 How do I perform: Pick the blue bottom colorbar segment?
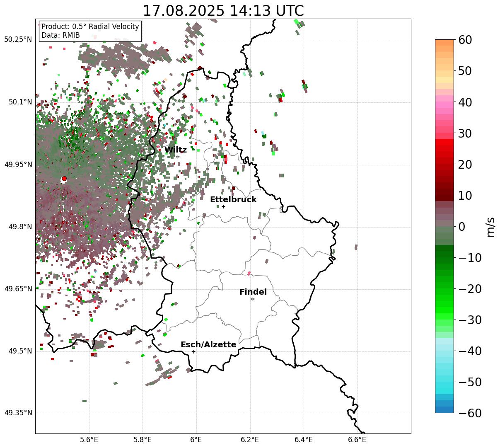(x=444, y=409)
